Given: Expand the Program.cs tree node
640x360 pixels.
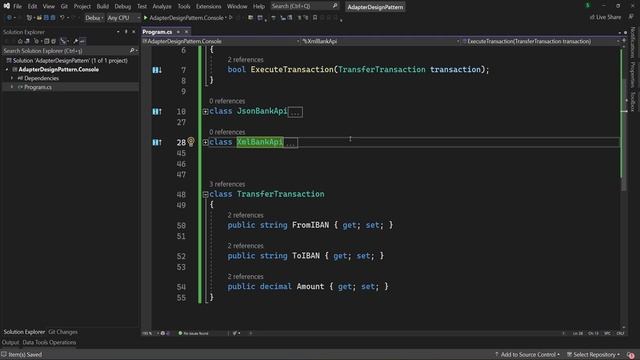Looking at the screenshot, I should [12, 87].
